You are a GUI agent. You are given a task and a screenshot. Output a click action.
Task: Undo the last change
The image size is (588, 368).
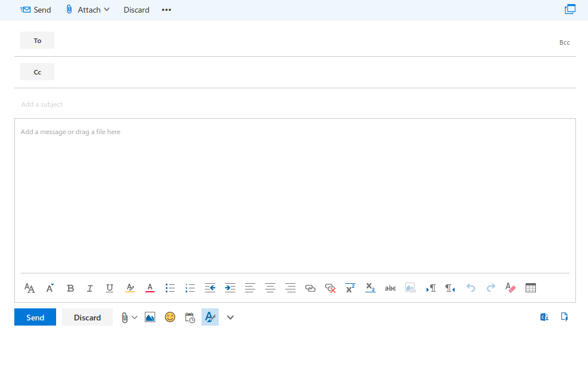pos(471,288)
